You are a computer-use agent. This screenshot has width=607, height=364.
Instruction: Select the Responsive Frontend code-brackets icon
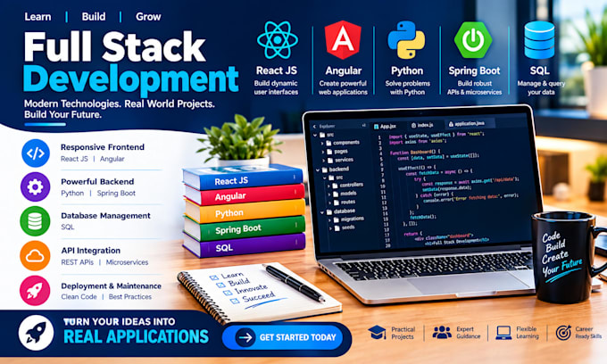[x=35, y=153]
